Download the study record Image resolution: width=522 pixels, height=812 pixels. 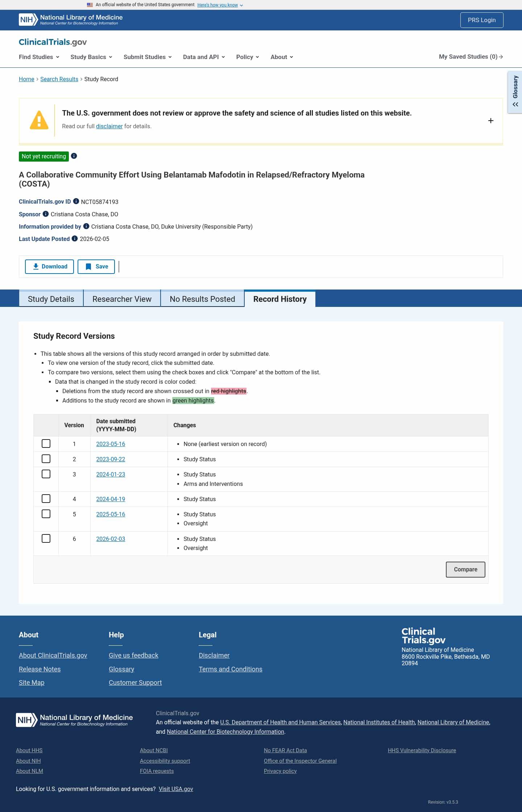pyautogui.click(x=49, y=266)
